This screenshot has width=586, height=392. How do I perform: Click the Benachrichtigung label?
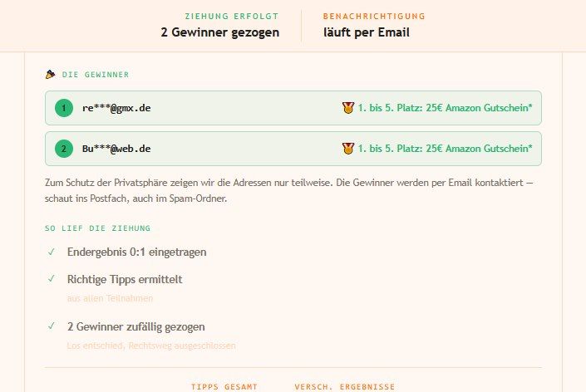tap(374, 17)
